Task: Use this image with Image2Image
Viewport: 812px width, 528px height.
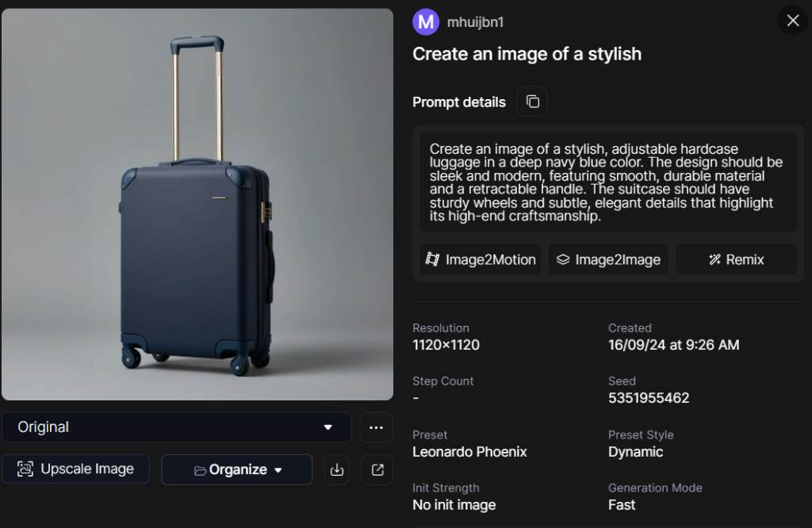Action: (x=608, y=259)
